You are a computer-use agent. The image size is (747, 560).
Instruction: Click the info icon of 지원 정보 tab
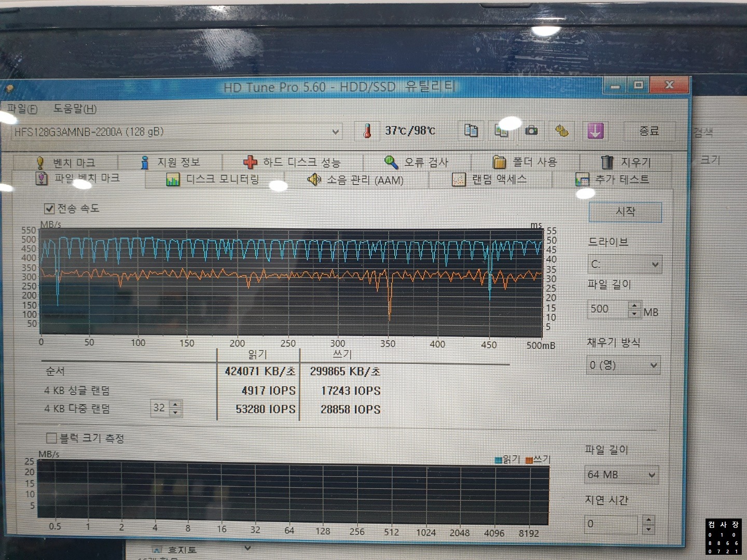click(145, 163)
